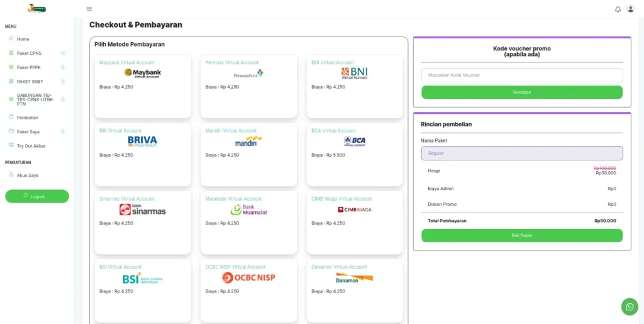This screenshot has height=324, width=644.
Task: Click the person icon beside Akun Saya
Action: click(11, 174)
